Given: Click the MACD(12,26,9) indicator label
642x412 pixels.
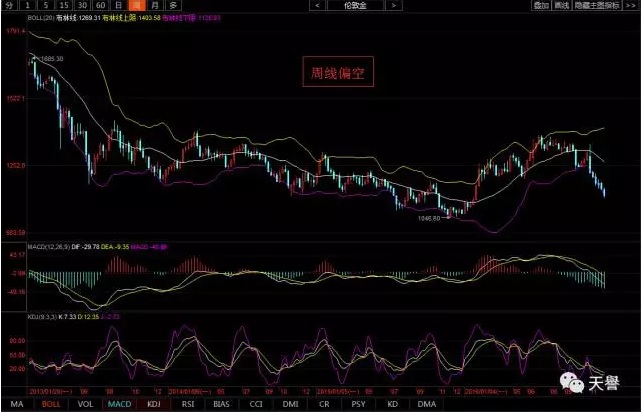Looking at the screenshot, I should tap(48, 247).
